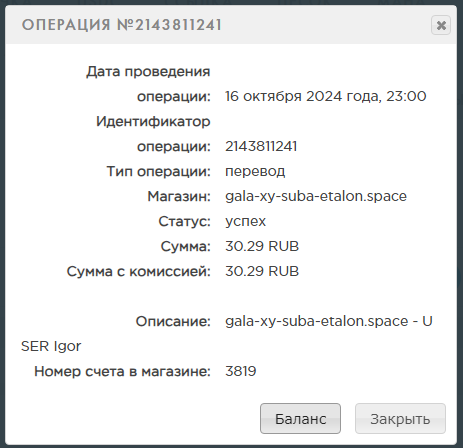Select the date value 16 октября 2024 года

(302, 96)
